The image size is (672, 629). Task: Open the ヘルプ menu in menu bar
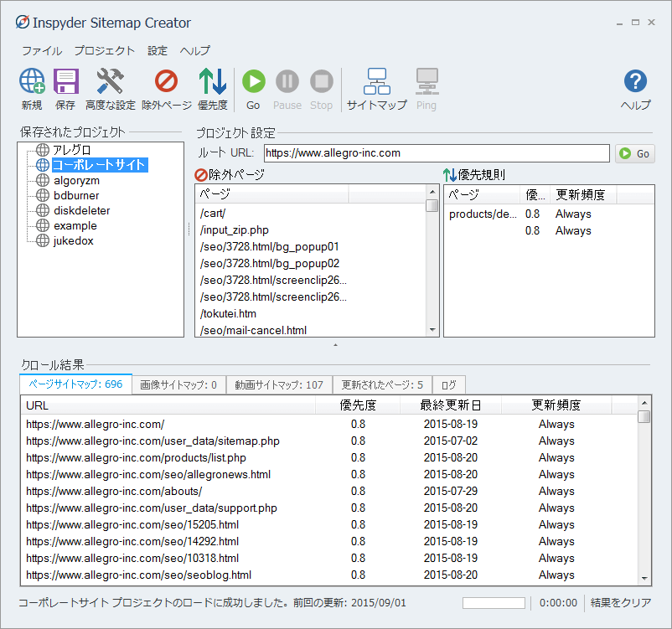[195, 50]
